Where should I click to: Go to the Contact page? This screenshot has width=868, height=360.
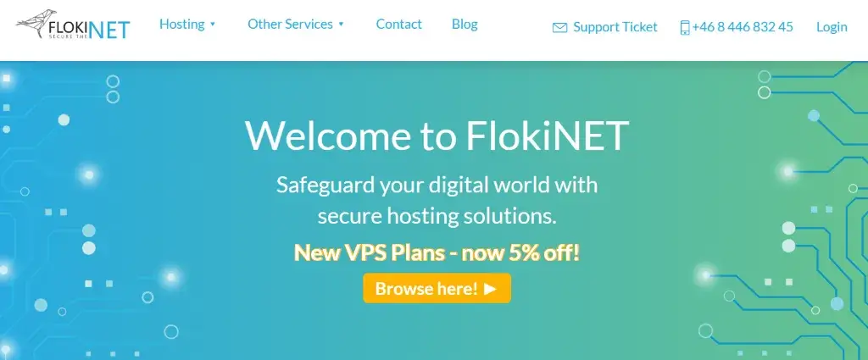[398, 24]
